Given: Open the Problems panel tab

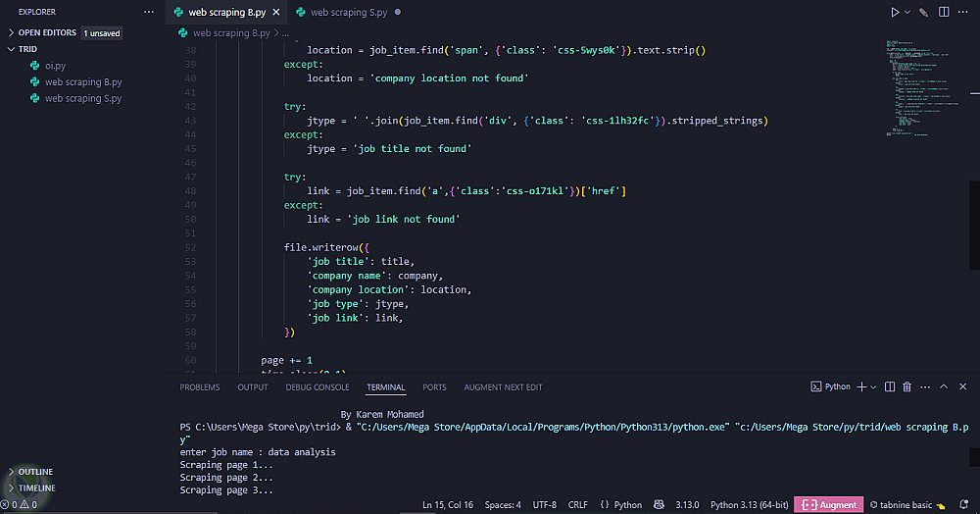Looking at the screenshot, I should pos(200,387).
